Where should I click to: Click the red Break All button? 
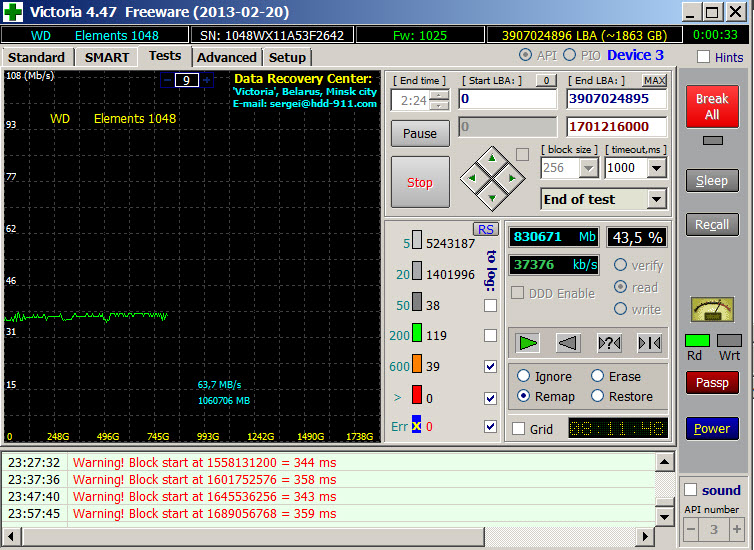(x=712, y=107)
